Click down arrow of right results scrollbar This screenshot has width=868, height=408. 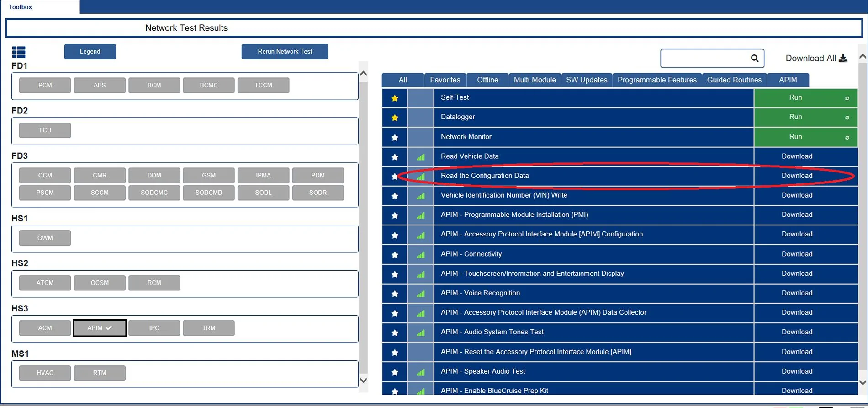point(863,382)
